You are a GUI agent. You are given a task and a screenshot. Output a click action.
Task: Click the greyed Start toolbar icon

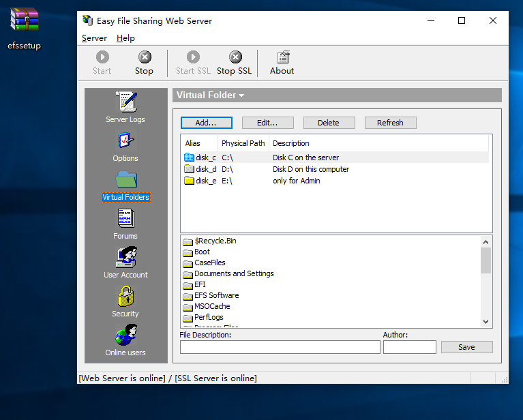(102, 57)
